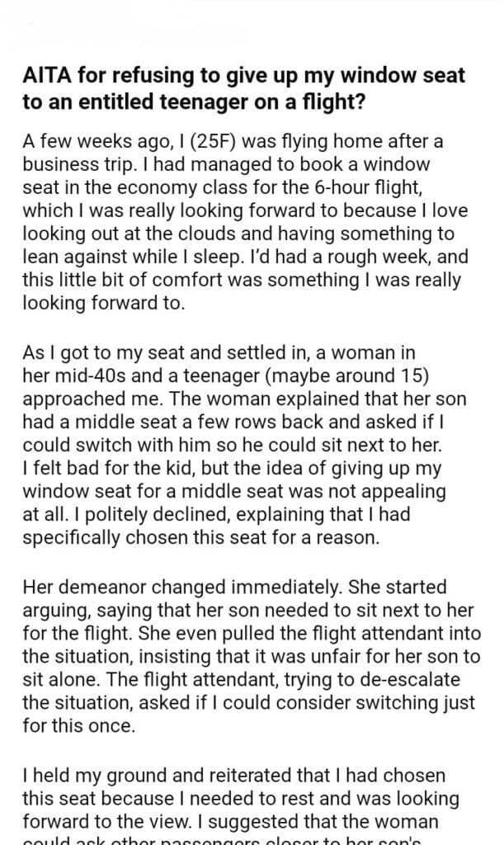Click the AITA post title
The width and height of the screenshot is (504, 845).
click(x=243, y=88)
